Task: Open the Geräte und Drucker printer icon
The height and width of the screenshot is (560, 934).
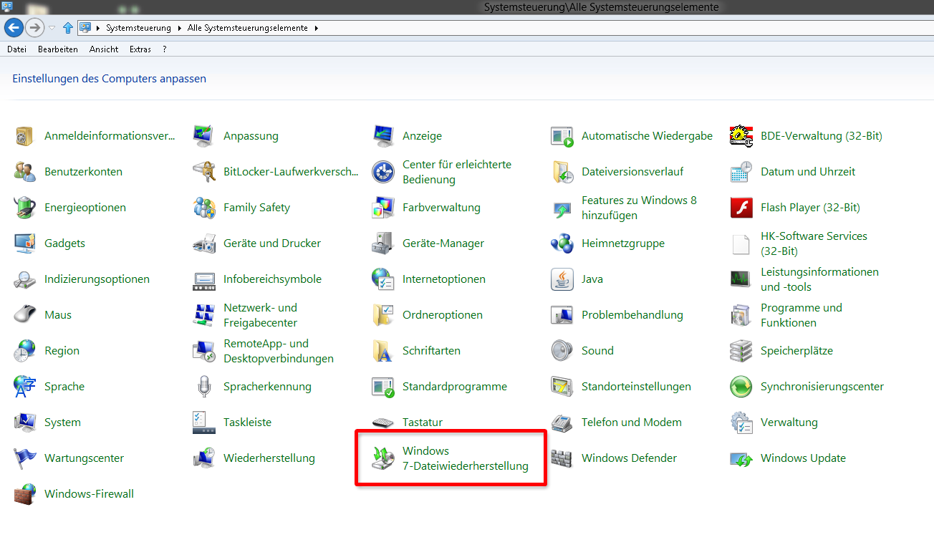Action: coord(204,243)
